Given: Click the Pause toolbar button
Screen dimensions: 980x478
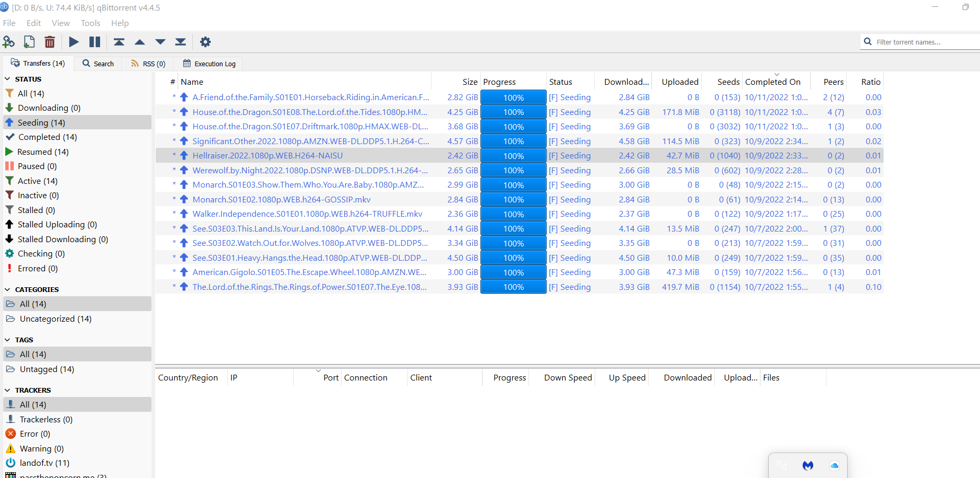Looking at the screenshot, I should pyautogui.click(x=95, y=42).
